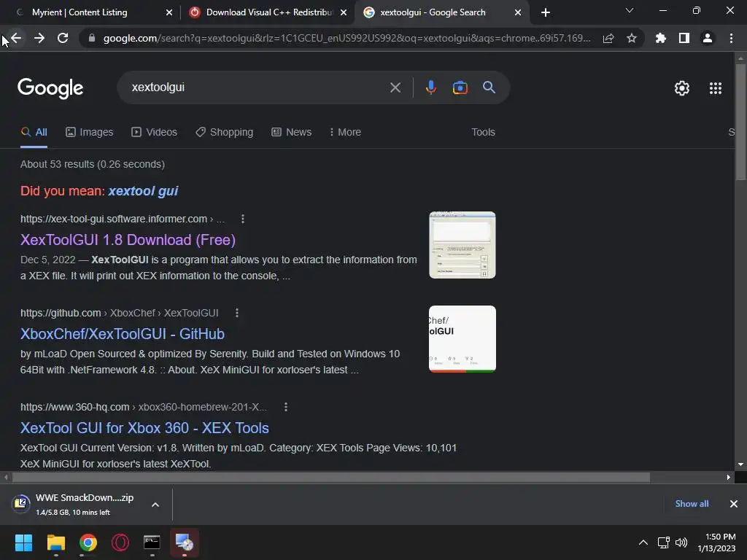Share this page via address bar icon
Image resolution: width=747 pixels, height=560 pixels.
tap(608, 39)
